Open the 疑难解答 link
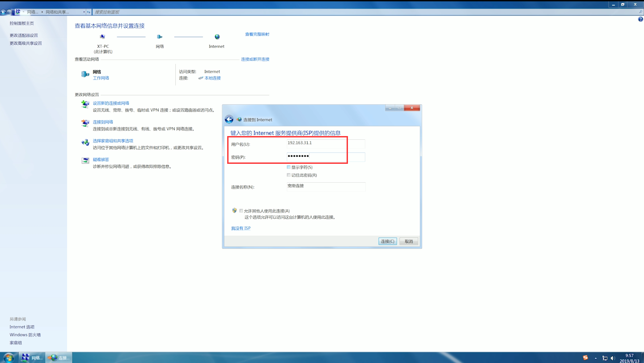Image resolution: width=644 pixels, height=363 pixels. 101,160
